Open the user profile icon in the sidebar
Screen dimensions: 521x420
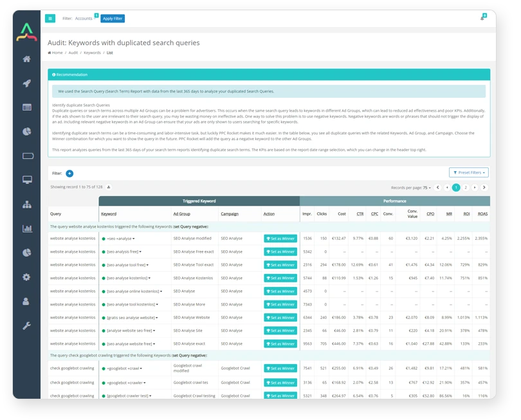[26, 301]
